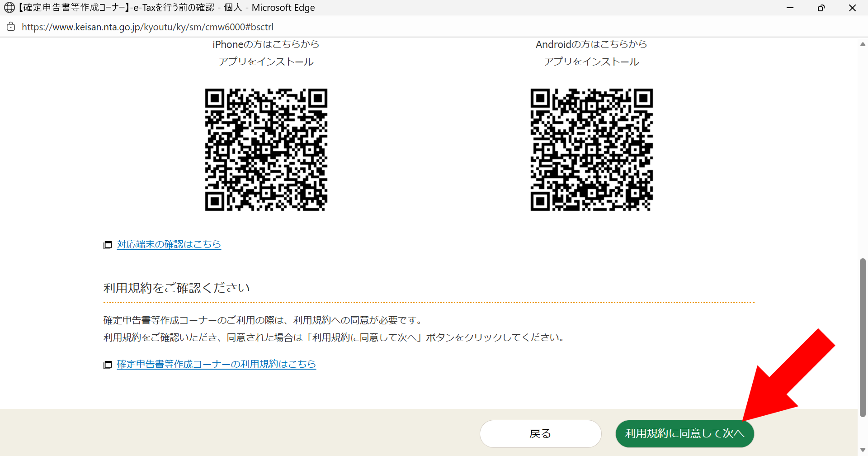Viewport: 868px width, 456px height.
Task: Click the scrollbar up arrow
Action: 863,44
